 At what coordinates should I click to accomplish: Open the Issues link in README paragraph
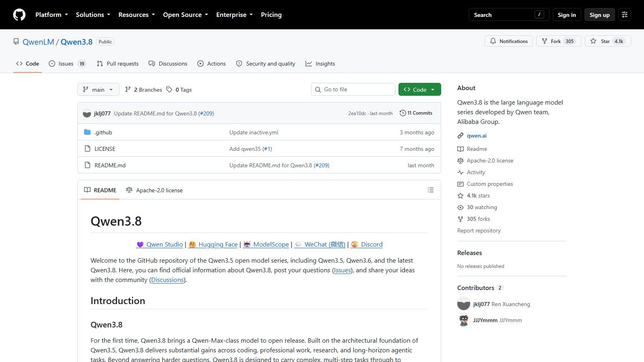[343, 270]
